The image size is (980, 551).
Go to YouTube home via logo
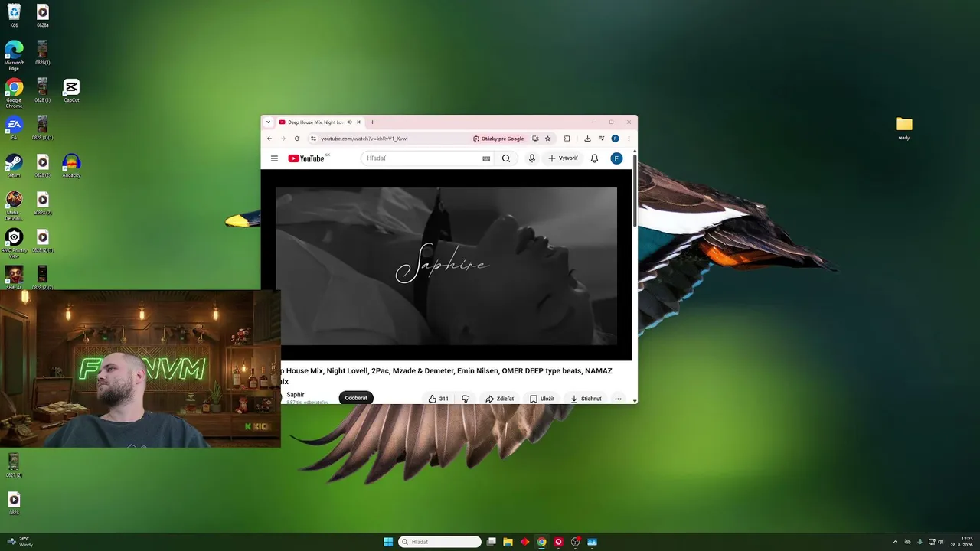click(306, 158)
